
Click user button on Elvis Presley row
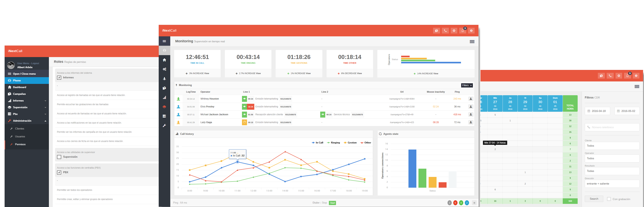click(471, 107)
